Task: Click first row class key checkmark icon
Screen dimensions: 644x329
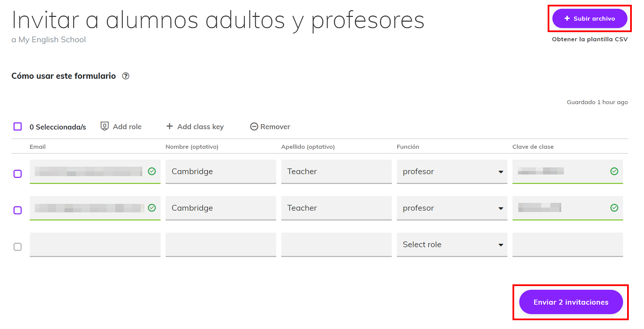Action: (614, 171)
